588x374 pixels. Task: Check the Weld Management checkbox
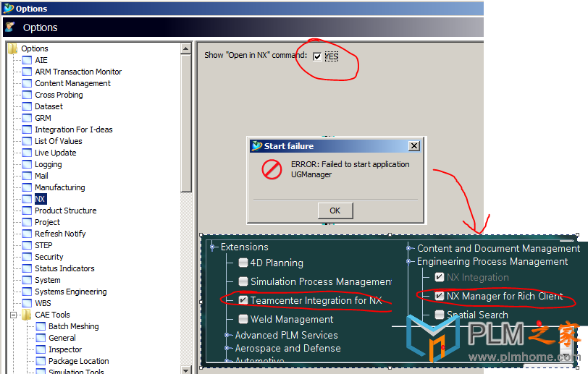point(243,319)
